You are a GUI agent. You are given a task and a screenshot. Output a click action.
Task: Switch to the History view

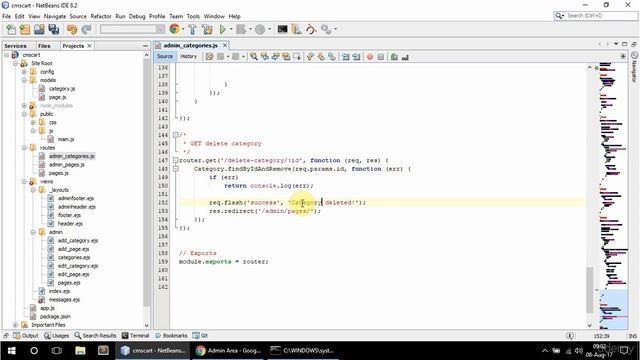tap(189, 56)
